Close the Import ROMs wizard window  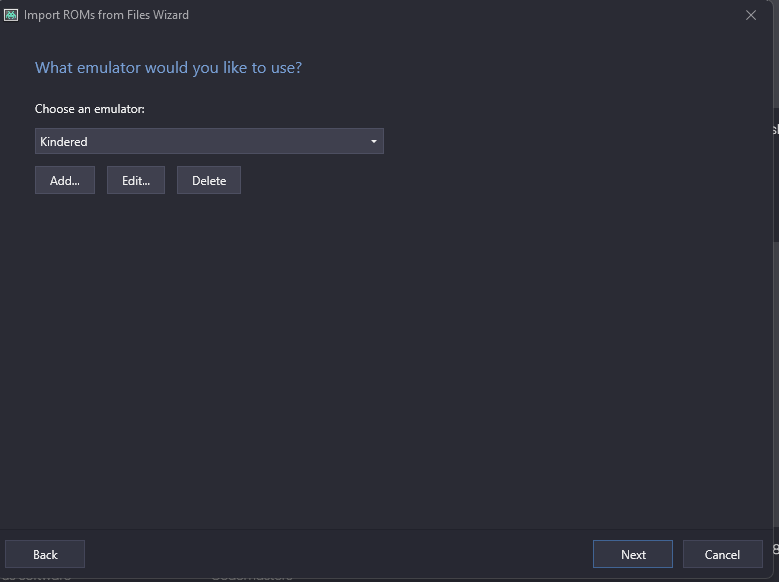coord(751,15)
